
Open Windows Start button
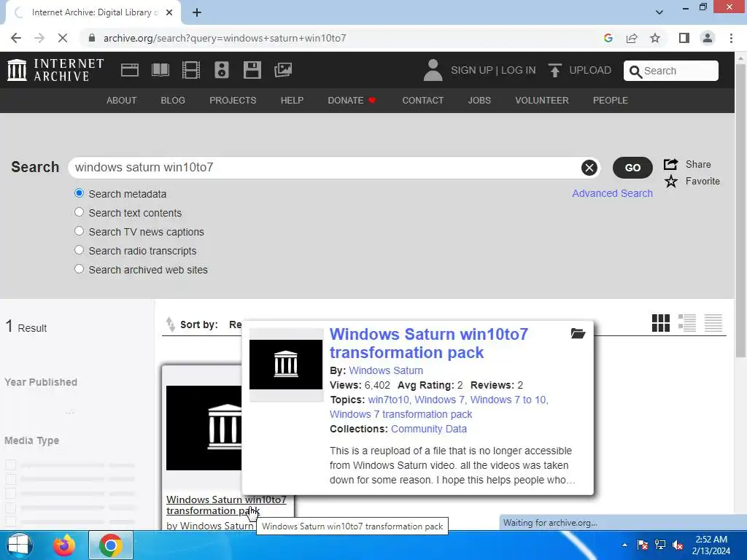coord(19,545)
